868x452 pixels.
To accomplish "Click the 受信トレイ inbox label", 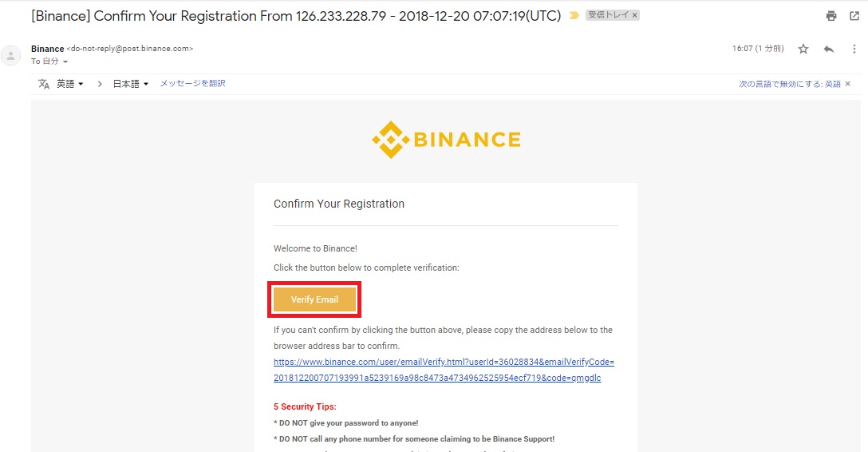I will (608, 15).
